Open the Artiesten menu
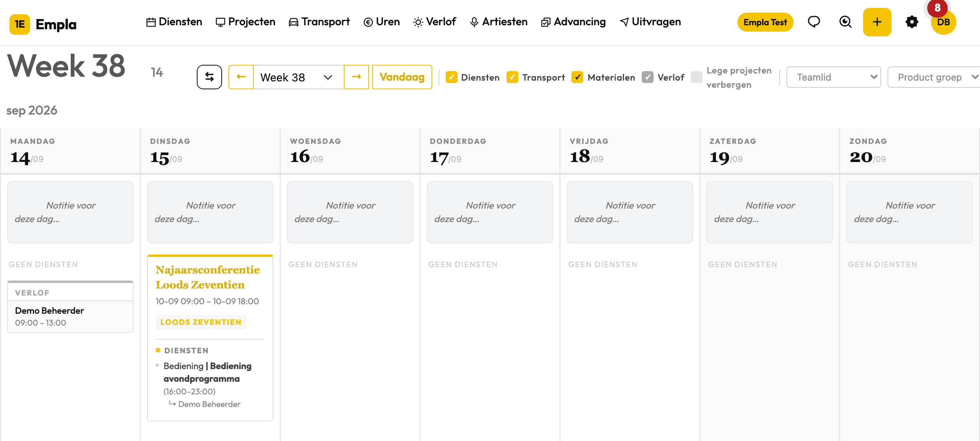Image resolution: width=980 pixels, height=441 pixels. click(x=499, y=22)
